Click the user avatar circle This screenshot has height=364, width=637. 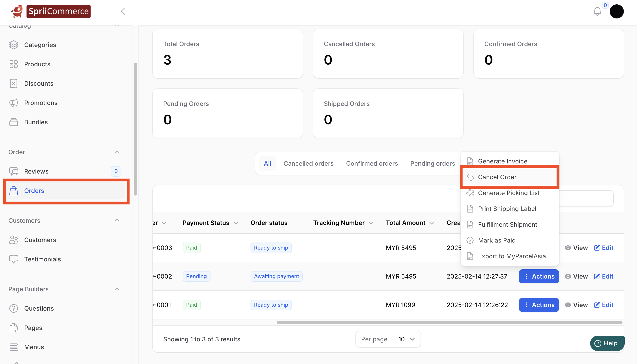617,11
